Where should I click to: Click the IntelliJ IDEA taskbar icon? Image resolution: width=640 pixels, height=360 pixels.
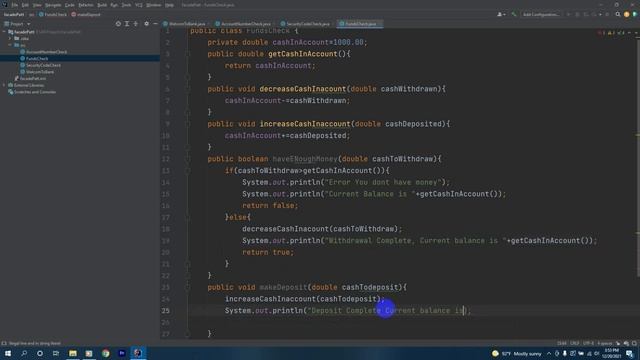coord(138,353)
